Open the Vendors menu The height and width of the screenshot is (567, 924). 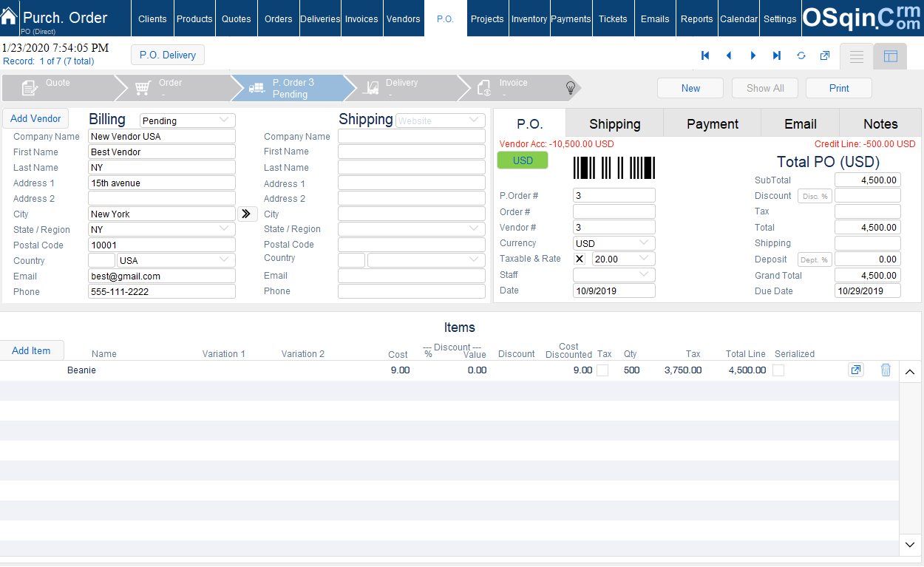[x=404, y=18]
